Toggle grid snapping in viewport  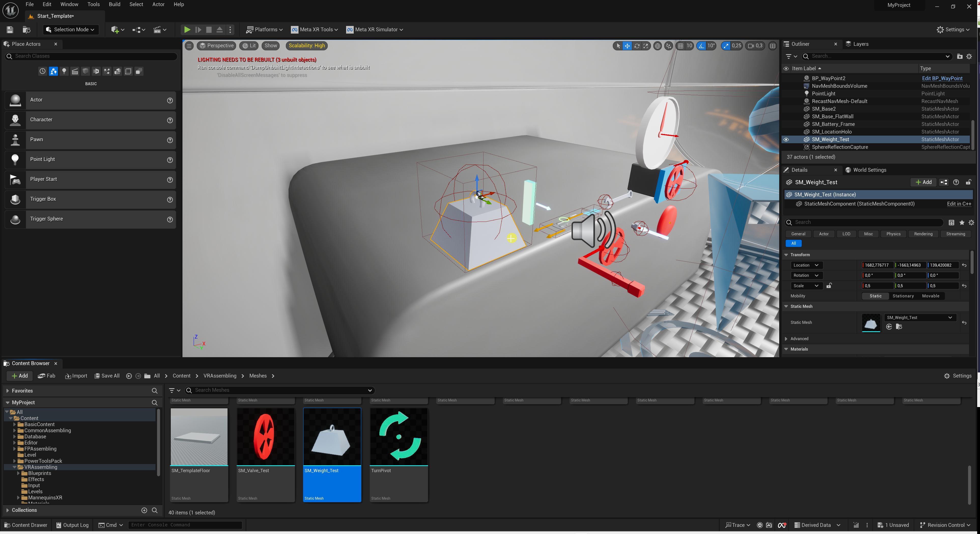pyautogui.click(x=680, y=46)
